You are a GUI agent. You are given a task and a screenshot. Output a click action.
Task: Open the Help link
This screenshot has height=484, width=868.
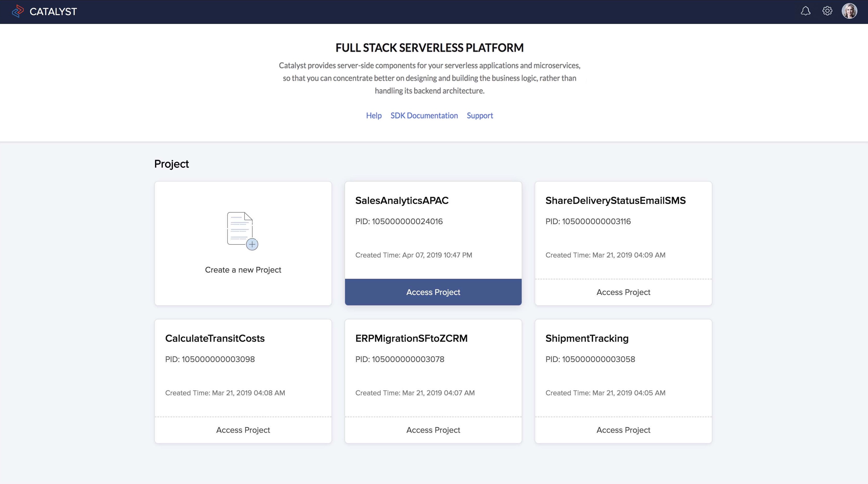[374, 116]
